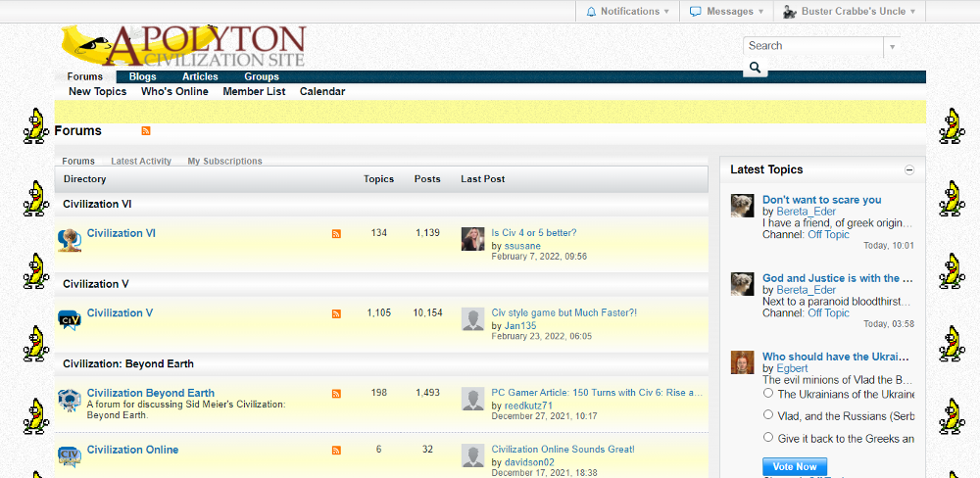Open the Calendar page
980x478 pixels.
click(x=322, y=91)
